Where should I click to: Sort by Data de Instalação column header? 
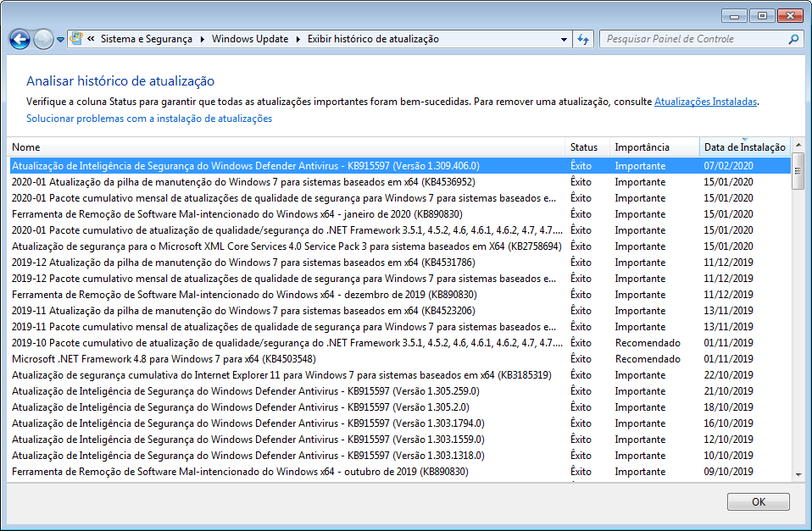pos(745,147)
